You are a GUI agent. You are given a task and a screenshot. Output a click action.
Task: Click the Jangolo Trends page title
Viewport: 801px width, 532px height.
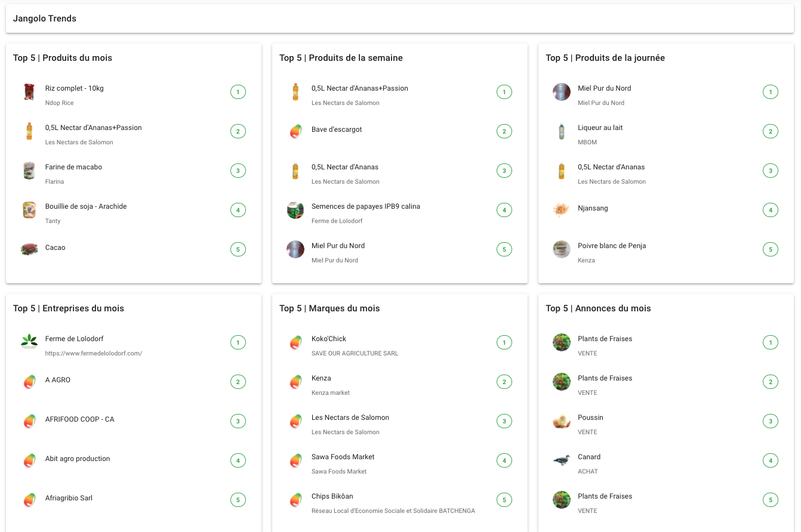coord(45,18)
